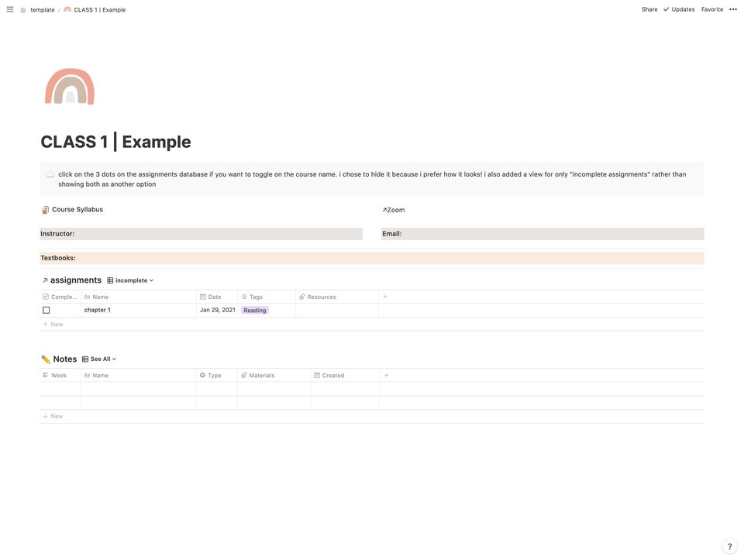Click the Jan 29, 2021 date cell
Screen dimensions: 744x560
(217, 310)
